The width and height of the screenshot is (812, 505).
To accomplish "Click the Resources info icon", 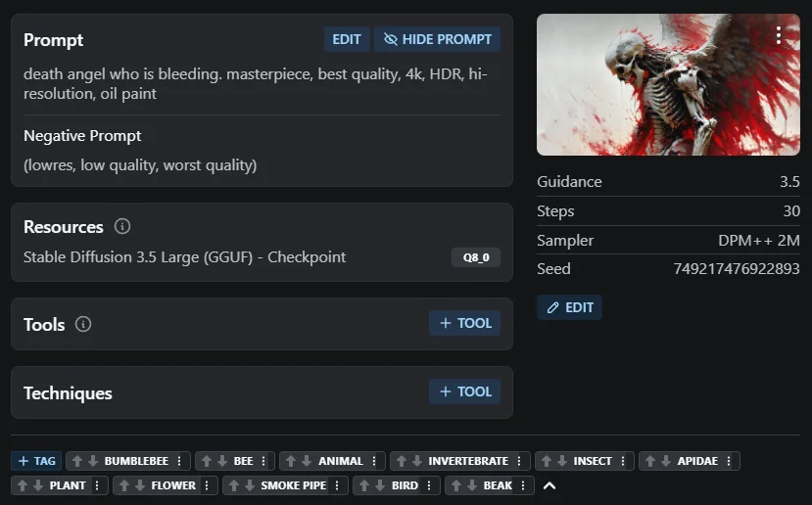I will (122, 226).
